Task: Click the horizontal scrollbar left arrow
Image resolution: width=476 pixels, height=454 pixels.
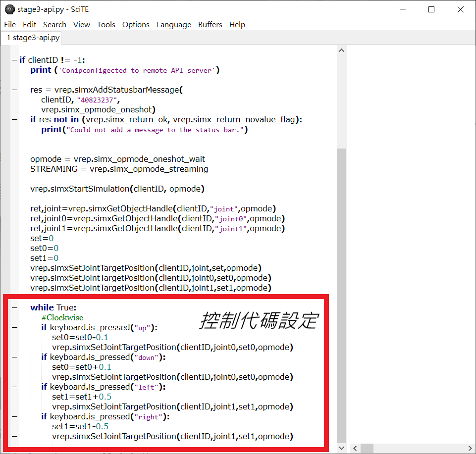Action: (355, 448)
